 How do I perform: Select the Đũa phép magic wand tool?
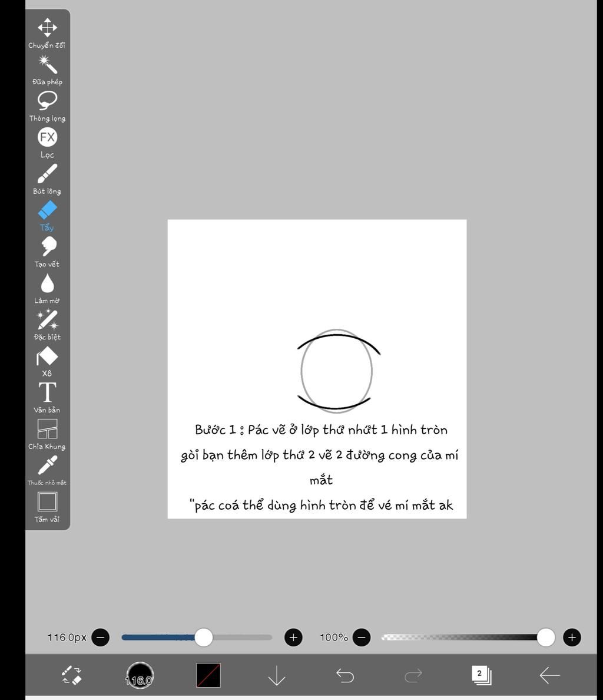click(x=47, y=70)
